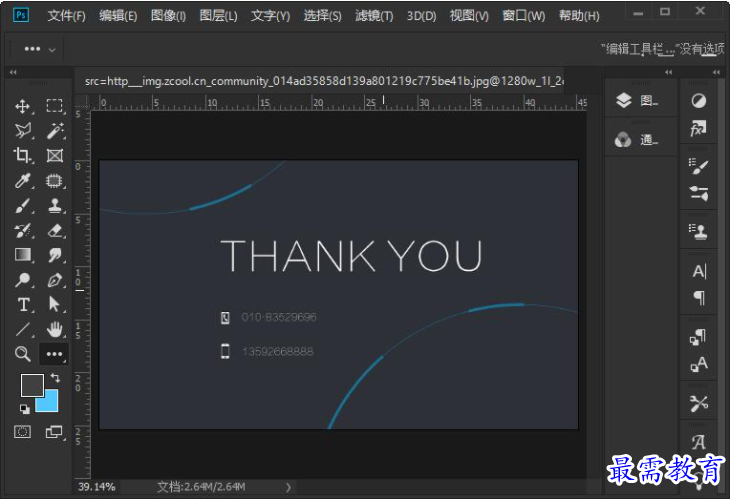The width and height of the screenshot is (731, 501).
Task: Click the 39.14% zoom level field
Action: (97, 487)
